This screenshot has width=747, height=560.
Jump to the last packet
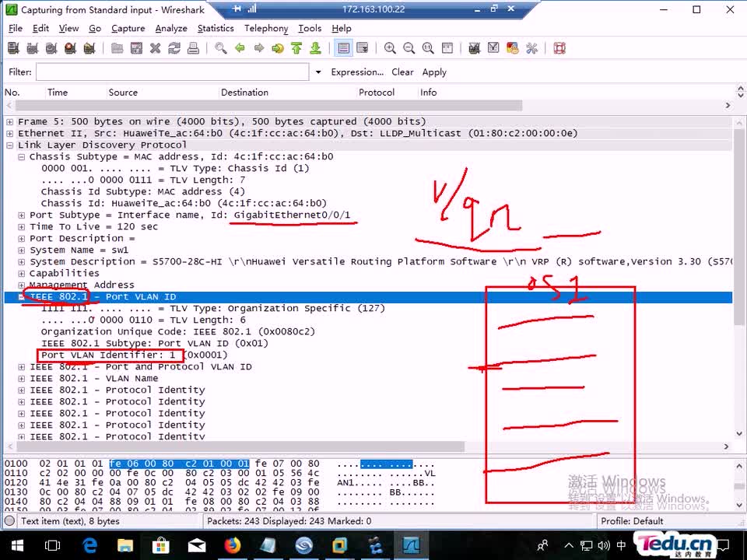coord(316,48)
